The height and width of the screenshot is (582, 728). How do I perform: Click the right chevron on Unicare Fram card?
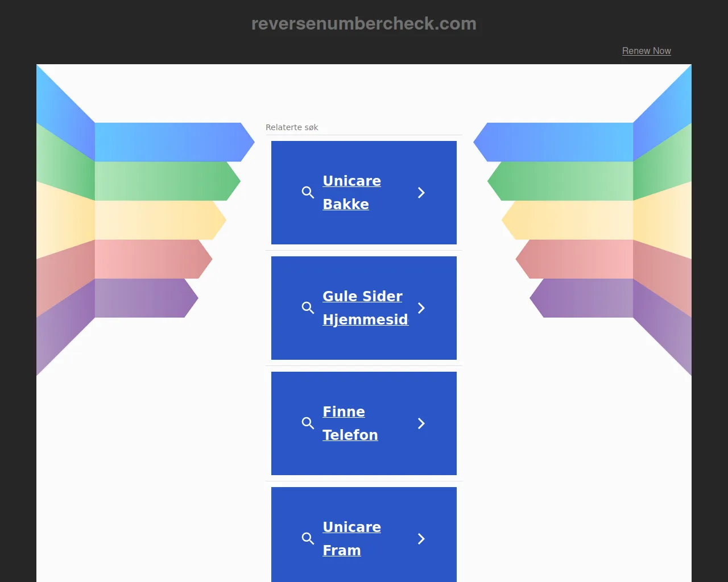click(x=421, y=539)
